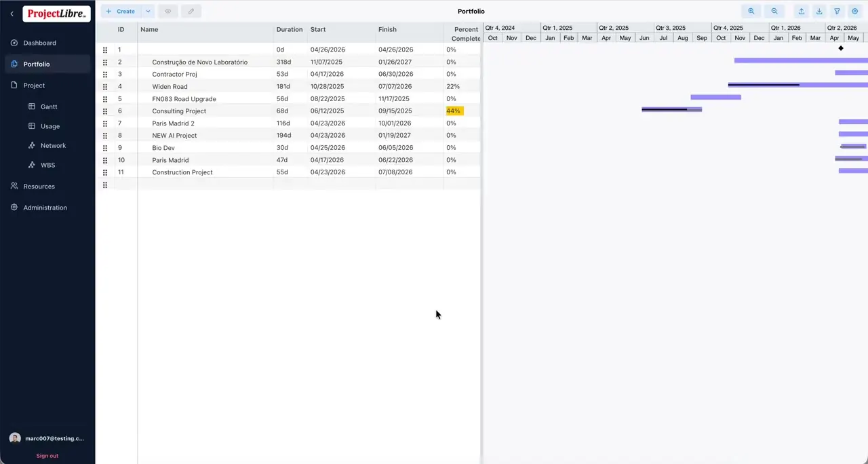
Task: Click the 318d duration cell
Action: point(290,62)
